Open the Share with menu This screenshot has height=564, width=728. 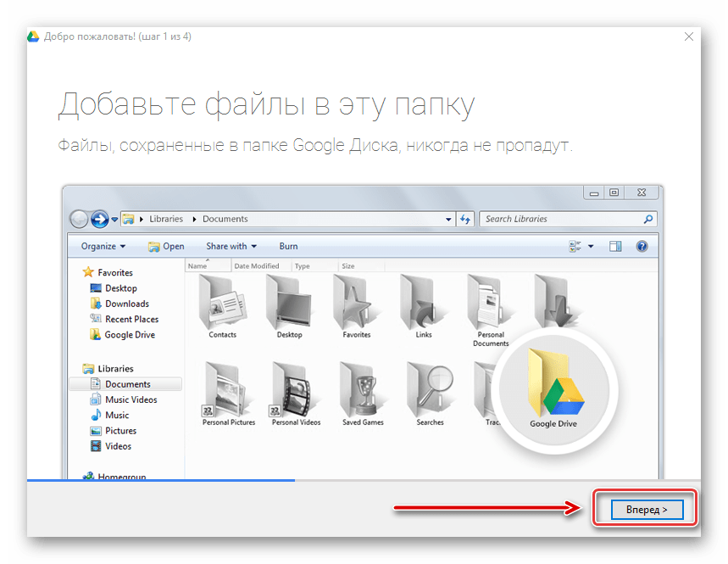tap(231, 246)
